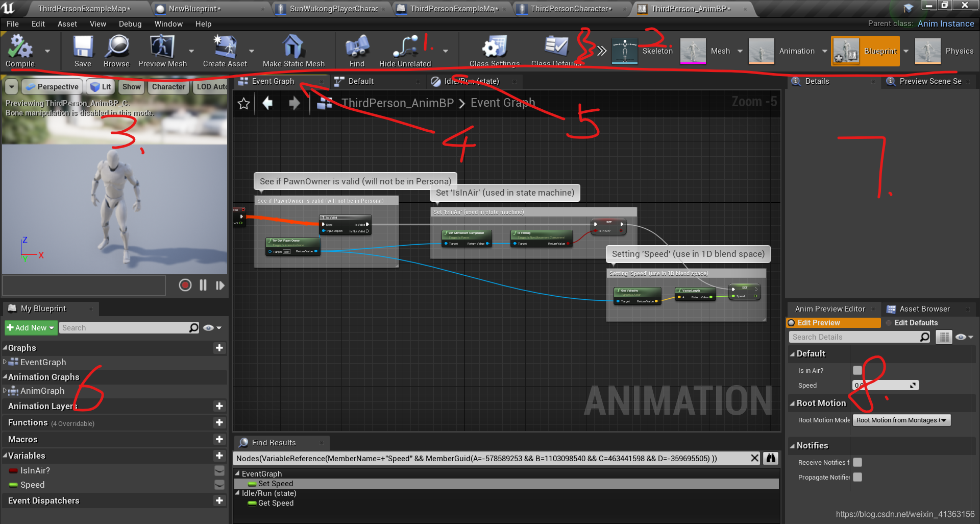Screen dimensions: 980x524
Task: Add a new variable with plus
Action: 219,456
